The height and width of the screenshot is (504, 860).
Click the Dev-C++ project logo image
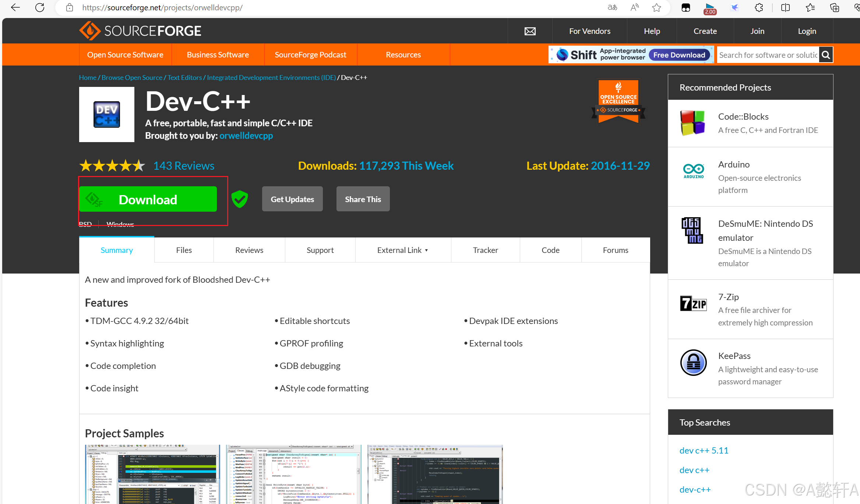(x=107, y=114)
